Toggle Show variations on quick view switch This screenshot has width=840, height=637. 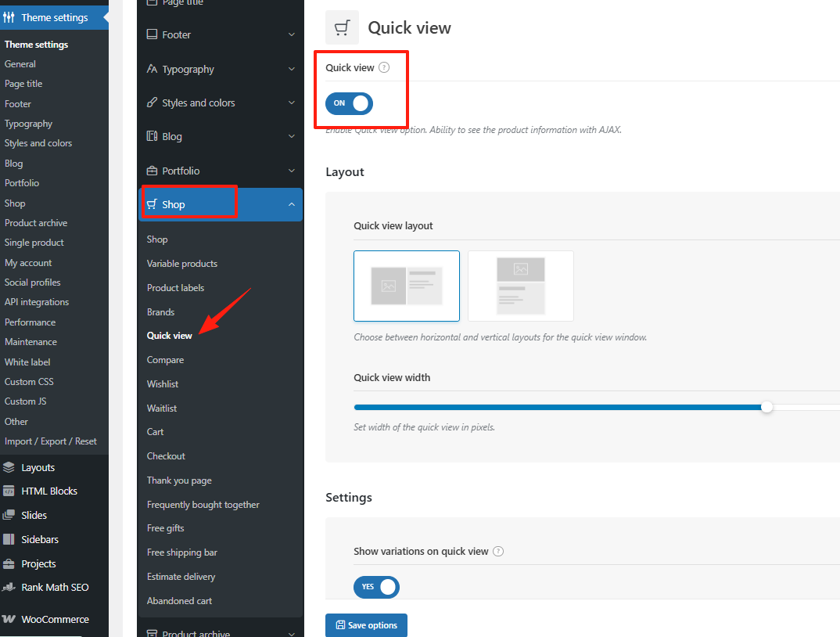coord(377,587)
